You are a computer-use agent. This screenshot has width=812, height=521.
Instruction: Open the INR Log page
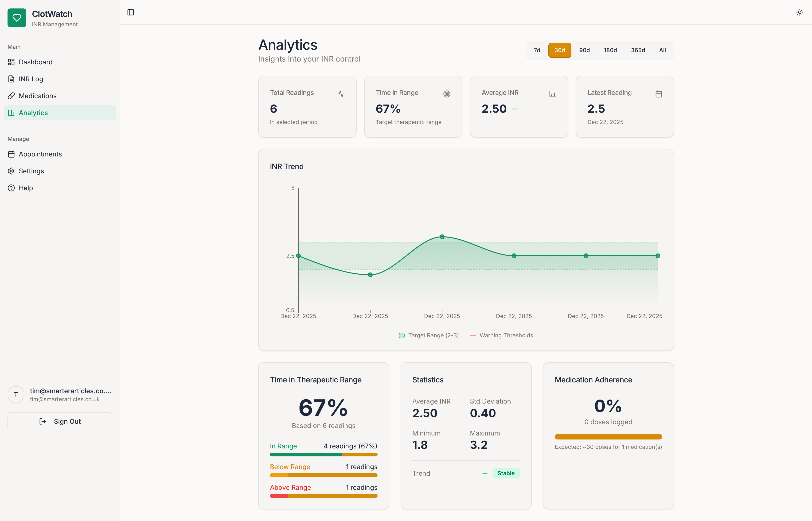31,79
